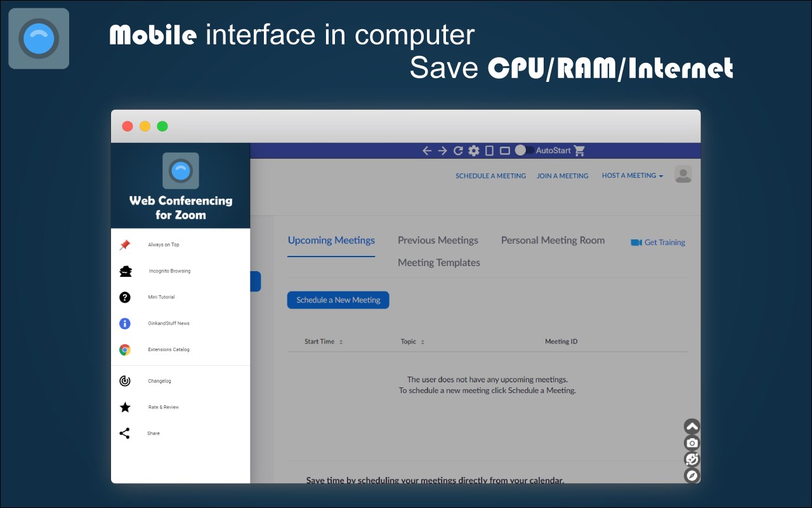Click the Chrome Extensions Catalog icon
The width and height of the screenshot is (812, 508).
125,349
